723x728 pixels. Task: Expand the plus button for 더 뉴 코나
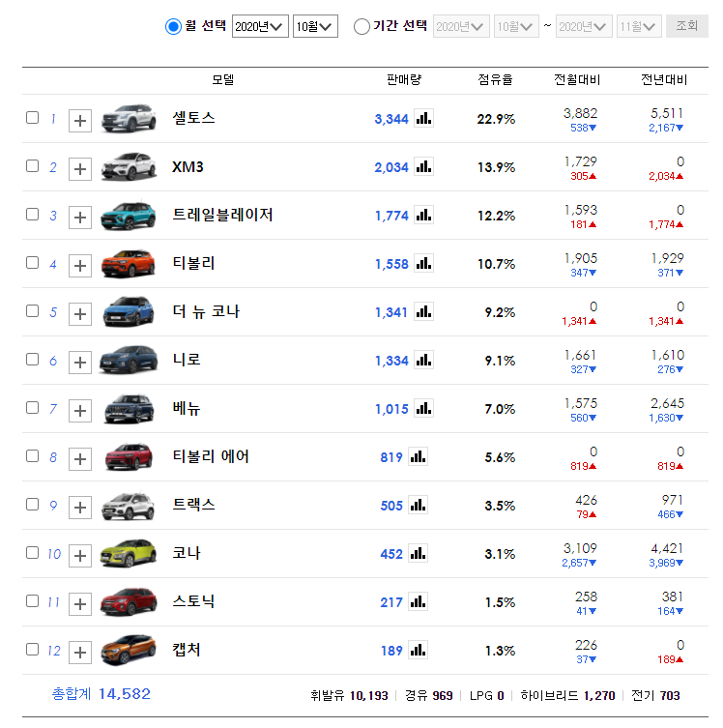point(80,314)
